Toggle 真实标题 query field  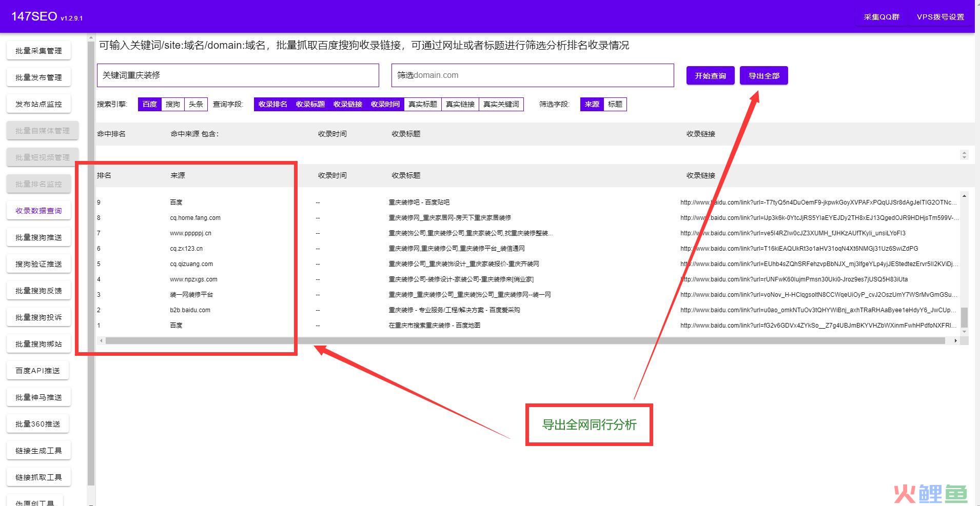[423, 104]
